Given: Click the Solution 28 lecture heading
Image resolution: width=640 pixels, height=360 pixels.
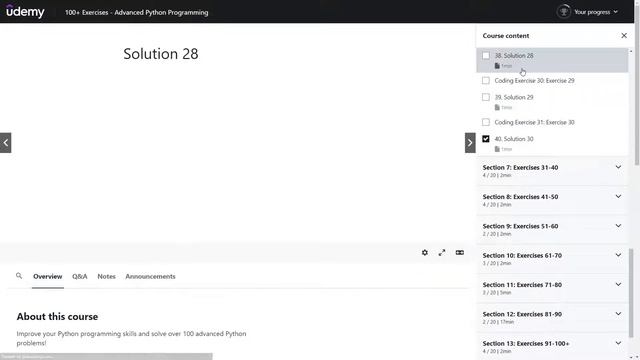Looking at the screenshot, I should [x=161, y=53].
